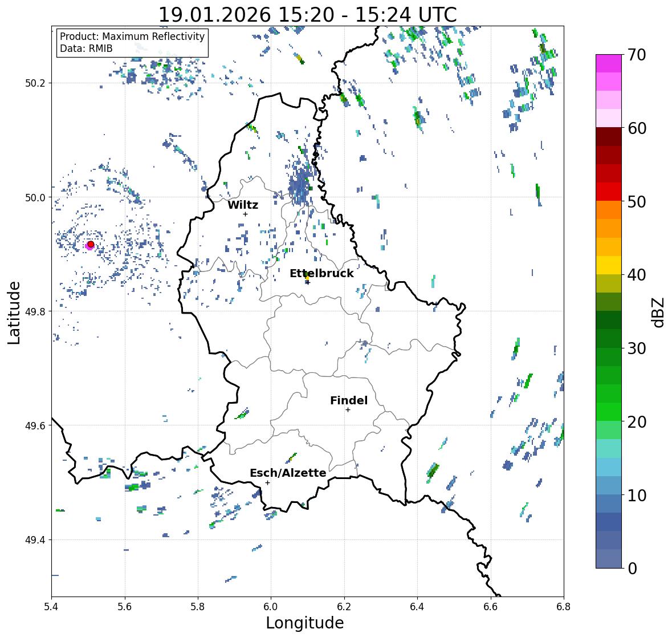Click the dBZ colorbar label
Viewport: 672px width, 637px height.
click(x=658, y=312)
